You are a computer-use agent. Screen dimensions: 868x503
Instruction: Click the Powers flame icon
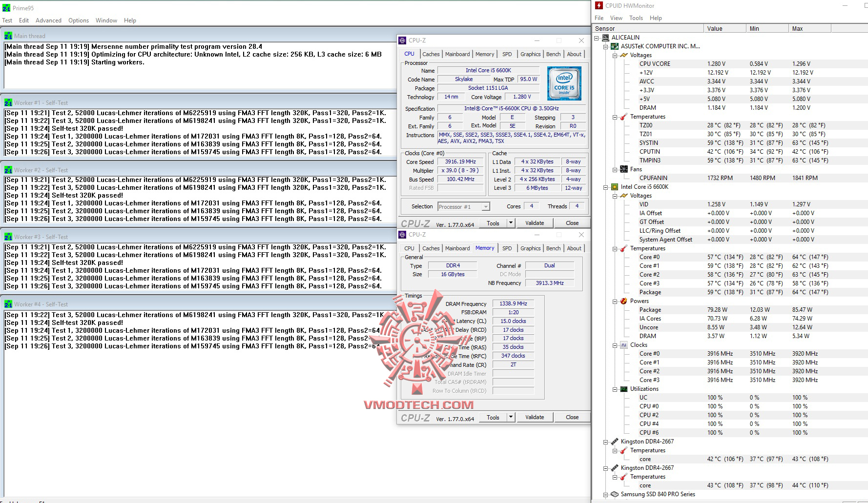(x=624, y=301)
